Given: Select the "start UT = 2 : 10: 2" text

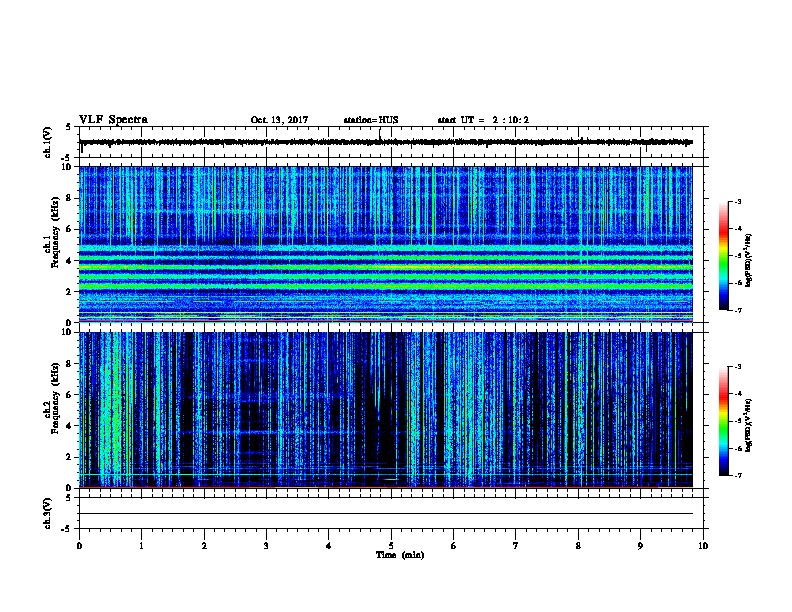Looking at the screenshot, I should click(483, 120).
